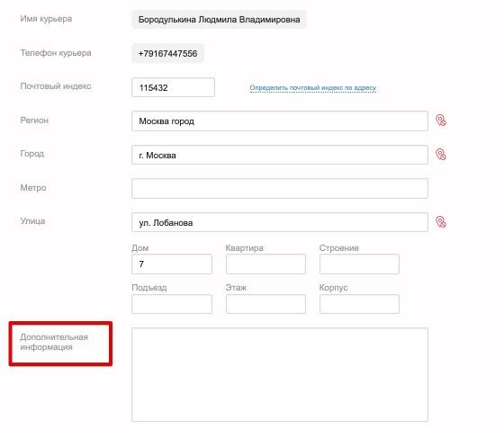Click the highlighted Дополнительная информация label
The image size is (504, 430).
point(54,342)
